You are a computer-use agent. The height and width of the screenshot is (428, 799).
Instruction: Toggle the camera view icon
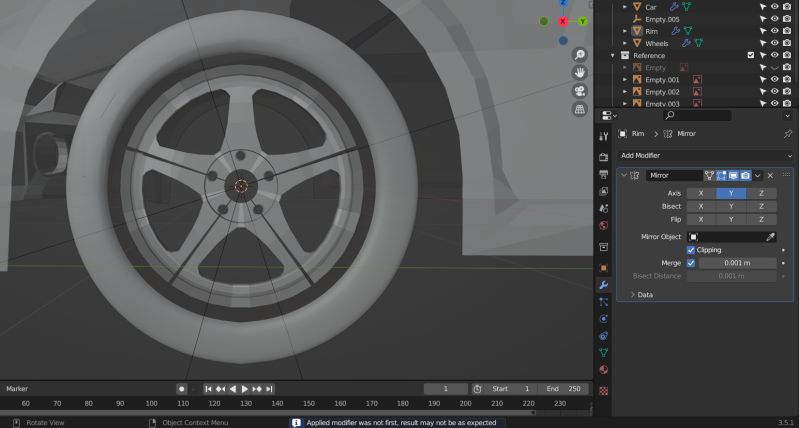point(579,91)
